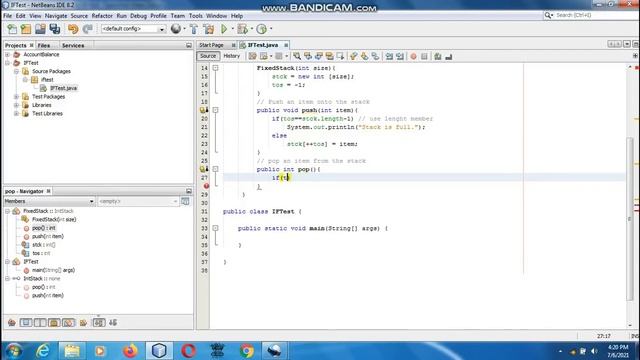Image resolution: width=640 pixels, height=360 pixels.
Task: Click the Shift Line Left icon in the editor toolbar
Action: [389, 56]
